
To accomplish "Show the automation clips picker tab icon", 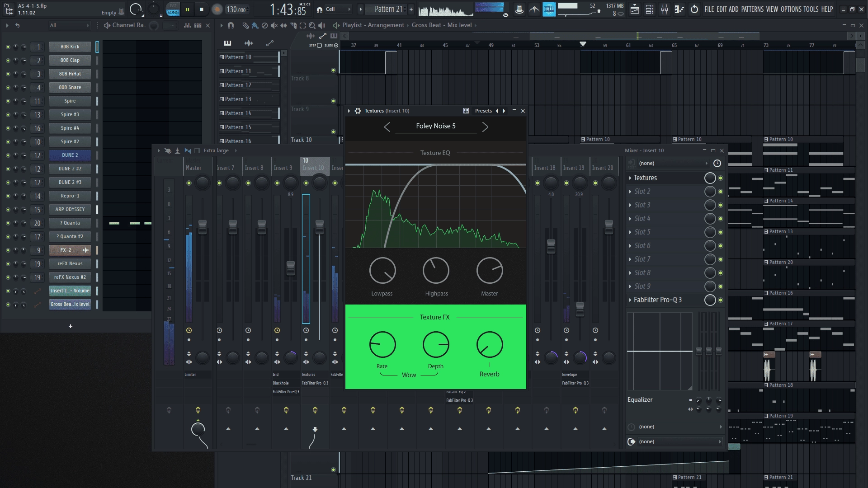I will pyautogui.click(x=270, y=43).
